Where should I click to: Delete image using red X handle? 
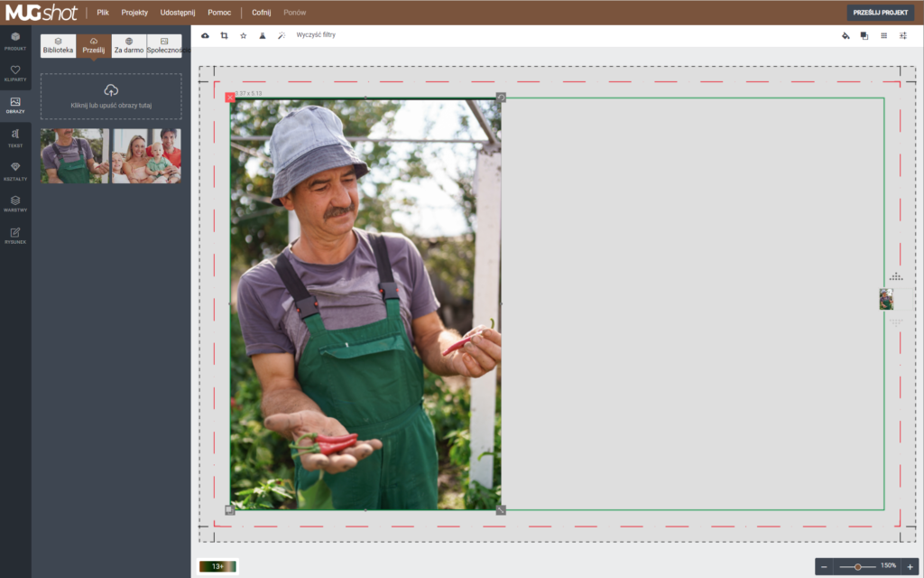230,98
